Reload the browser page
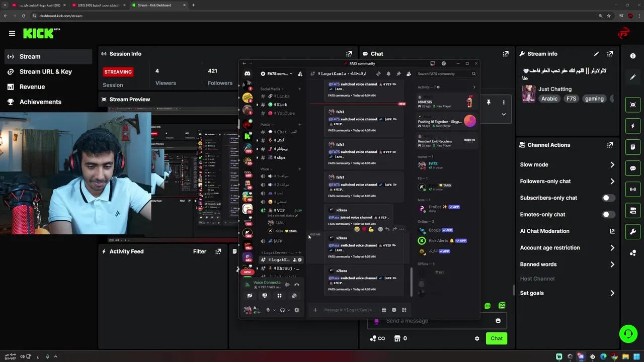The width and height of the screenshot is (644, 362). (x=23, y=16)
